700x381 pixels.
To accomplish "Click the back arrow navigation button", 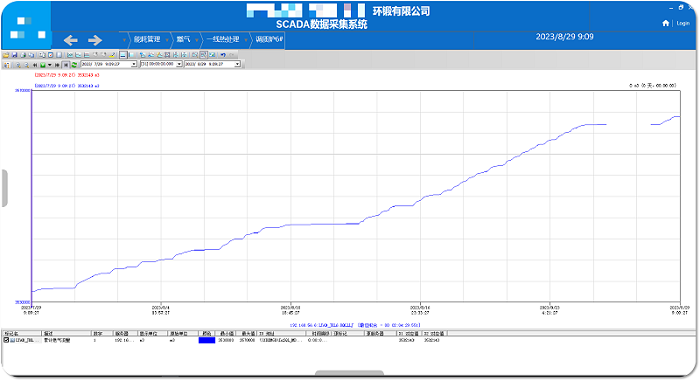I will coord(71,40).
